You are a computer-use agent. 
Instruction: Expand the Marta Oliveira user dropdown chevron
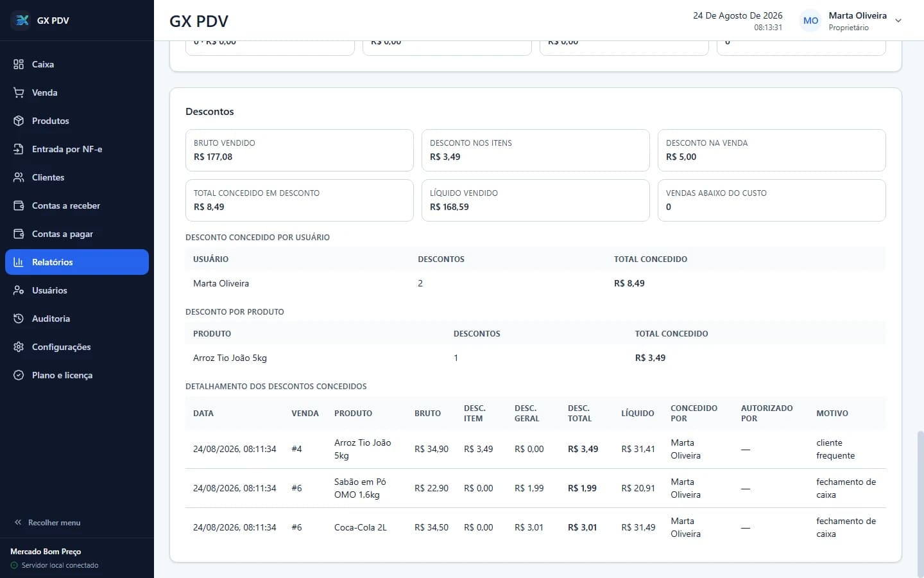coord(898,21)
